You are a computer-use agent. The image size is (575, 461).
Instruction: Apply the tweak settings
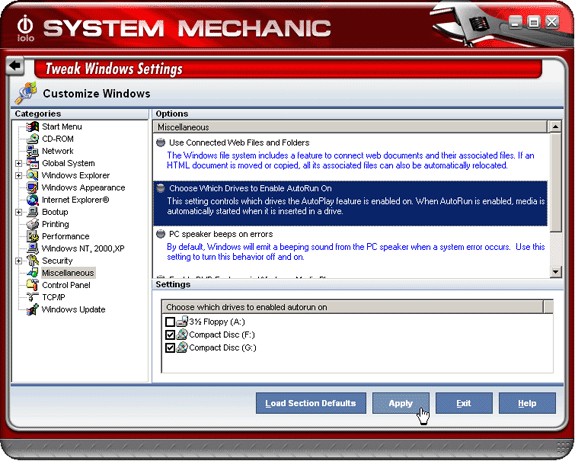click(400, 403)
